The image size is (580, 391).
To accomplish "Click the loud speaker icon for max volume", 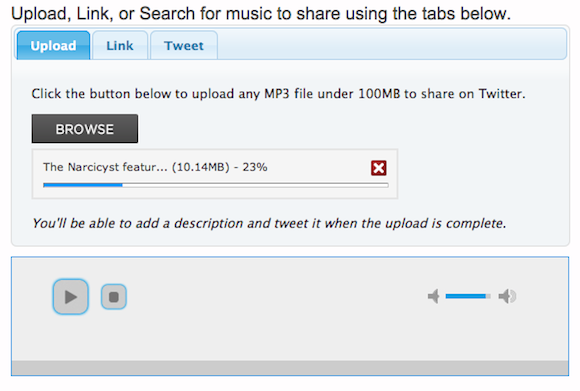I will [x=507, y=296].
